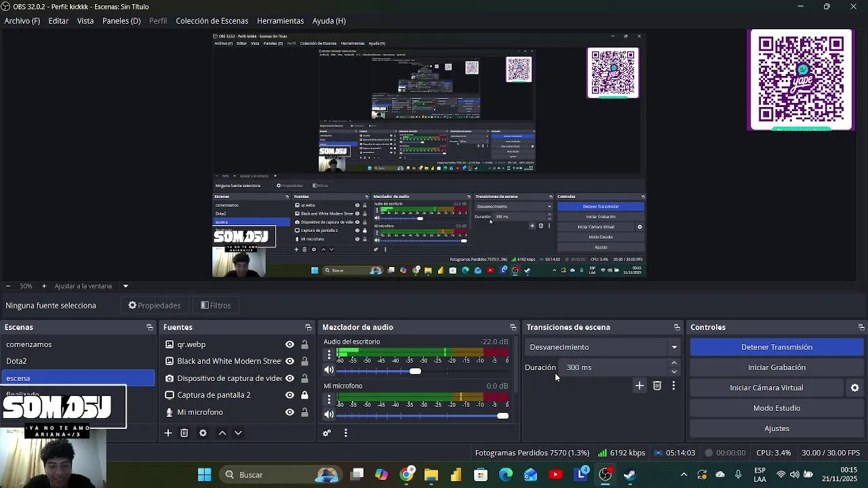This screenshot has width=868, height=488.
Task: Toggle lock on Captura de pantalla 2
Action: pos(304,395)
